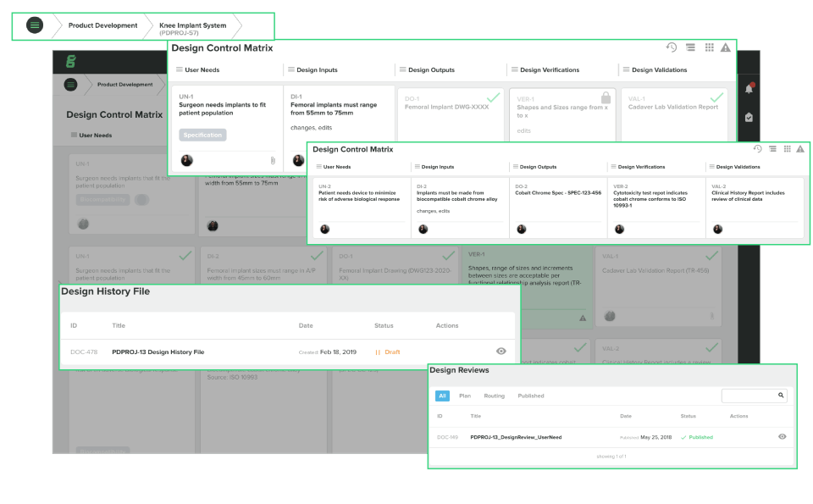The height and width of the screenshot is (504, 813).
Task: Click green checkmark on DO-1 Femoral Implant card
Action: coord(493,97)
